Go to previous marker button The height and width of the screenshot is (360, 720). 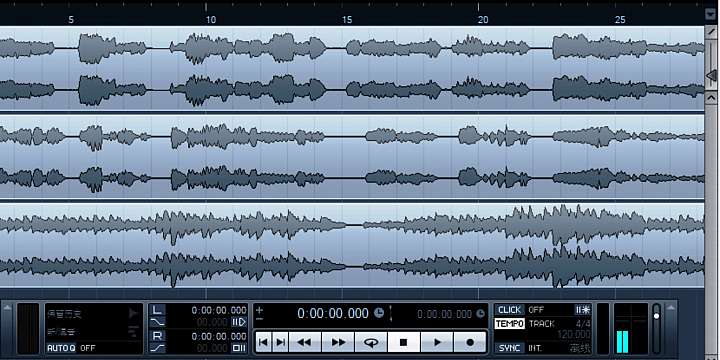tap(263, 342)
